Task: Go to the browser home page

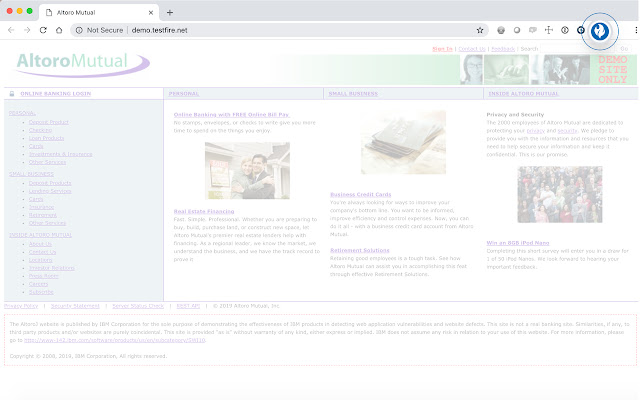Action: click(x=59, y=30)
